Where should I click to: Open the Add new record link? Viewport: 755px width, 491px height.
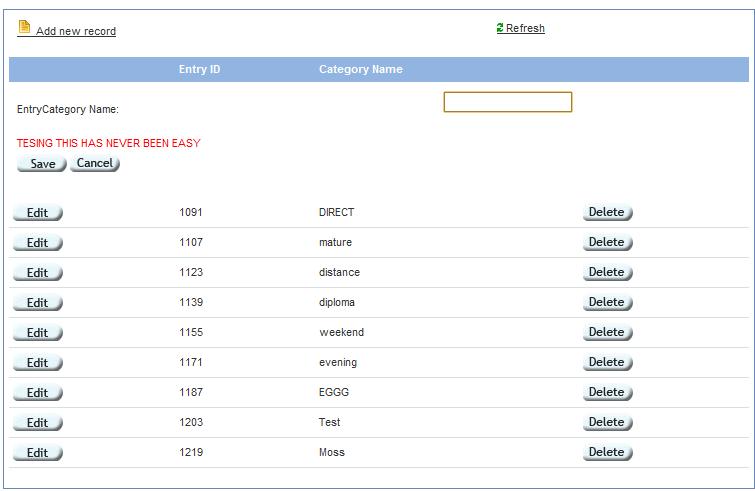[x=76, y=31]
